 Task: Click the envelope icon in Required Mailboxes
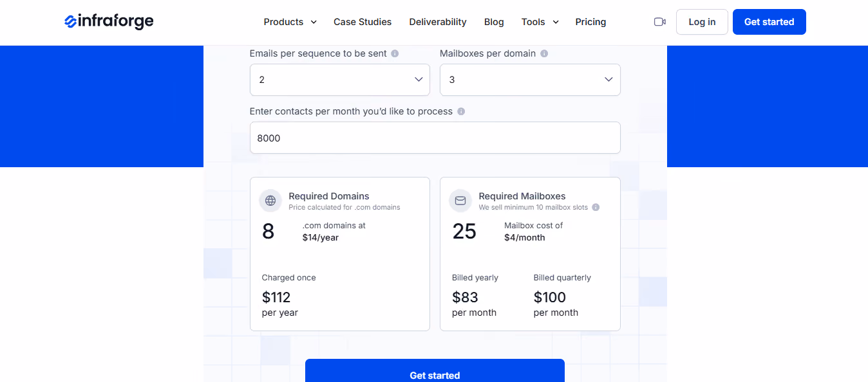(460, 201)
